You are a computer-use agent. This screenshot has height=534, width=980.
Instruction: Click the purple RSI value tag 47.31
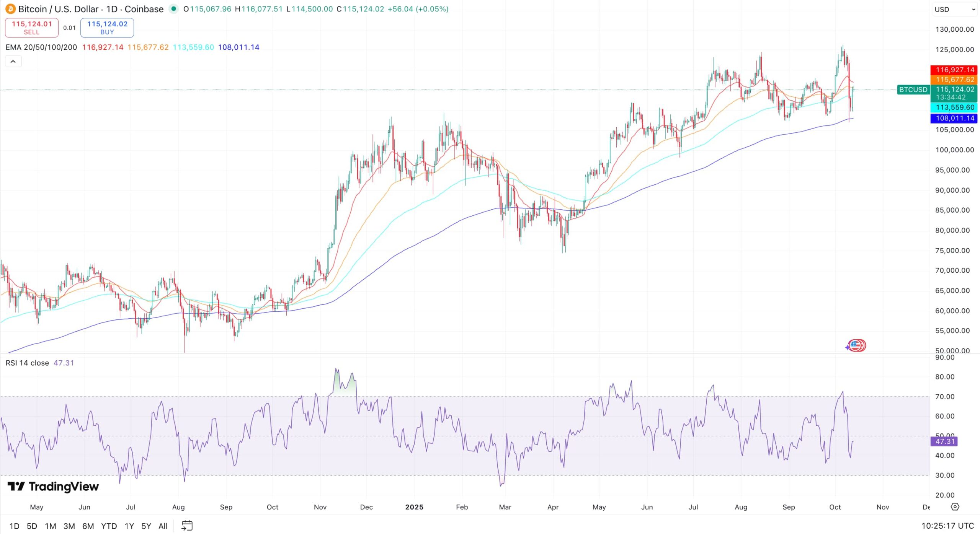(x=944, y=441)
